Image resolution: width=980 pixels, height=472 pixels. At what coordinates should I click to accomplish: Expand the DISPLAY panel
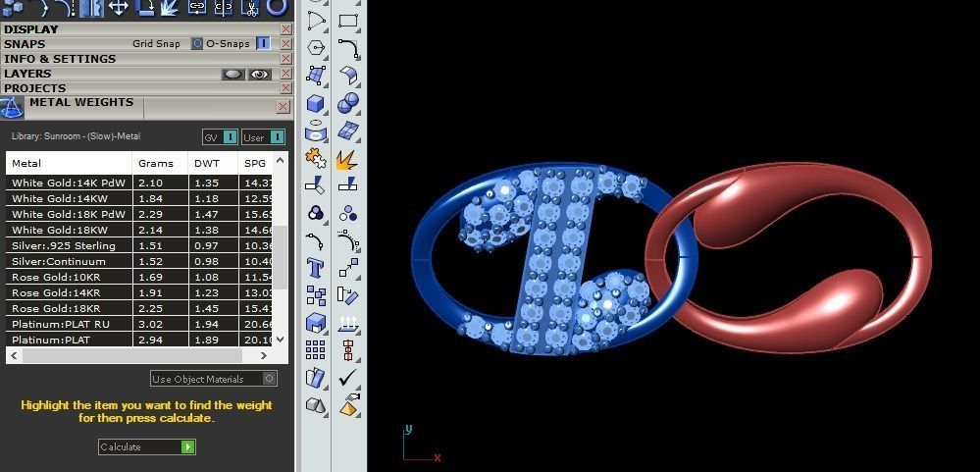click(31, 29)
